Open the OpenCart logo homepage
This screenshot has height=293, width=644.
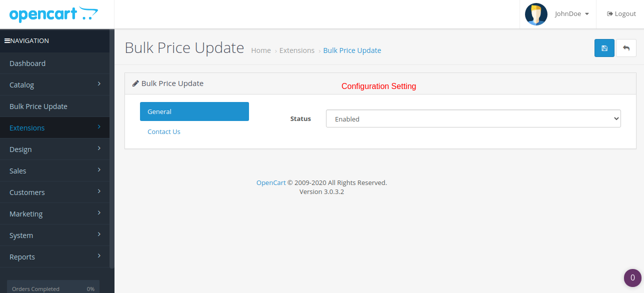coord(52,14)
